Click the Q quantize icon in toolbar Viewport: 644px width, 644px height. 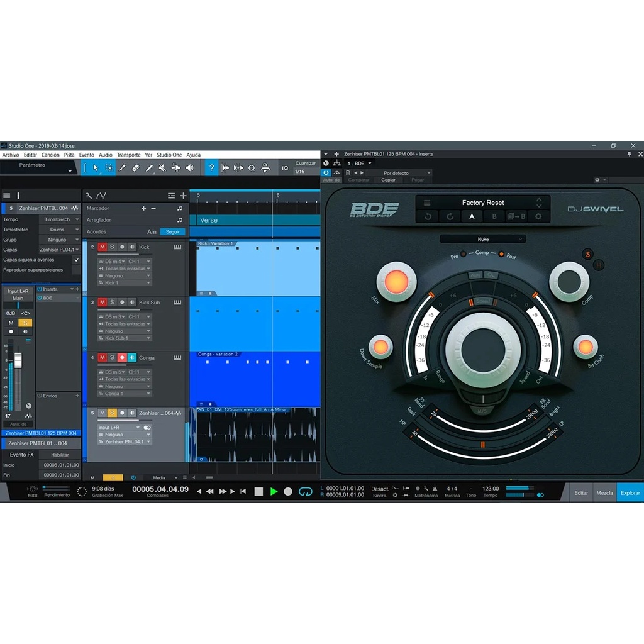tap(252, 168)
